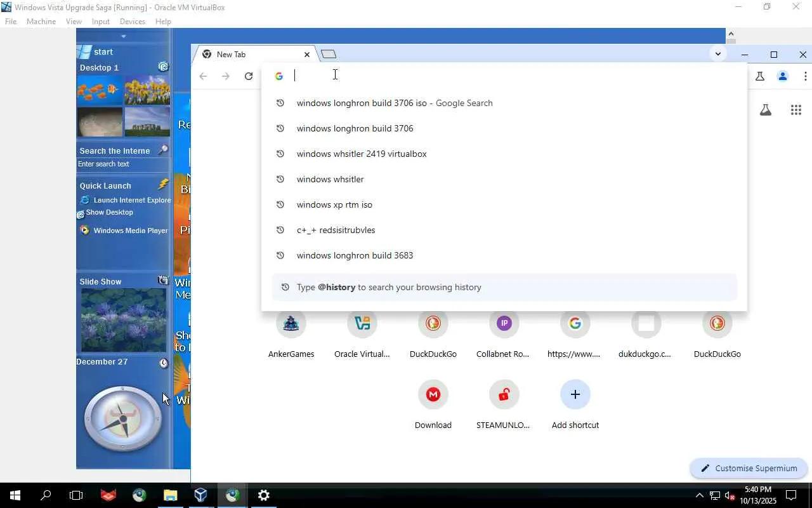Open the Input menu in VirtualBox
Image resolution: width=812 pixels, height=508 pixels.
[x=101, y=21]
